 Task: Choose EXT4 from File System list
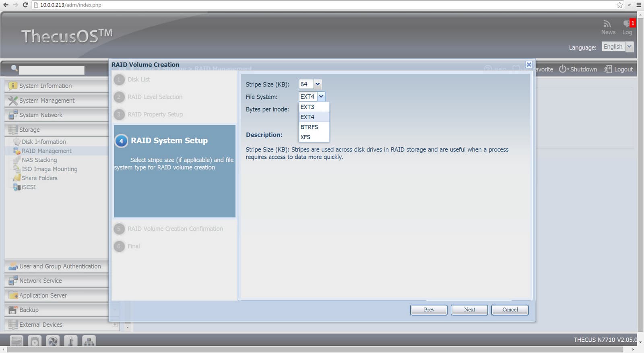click(314, 117)
